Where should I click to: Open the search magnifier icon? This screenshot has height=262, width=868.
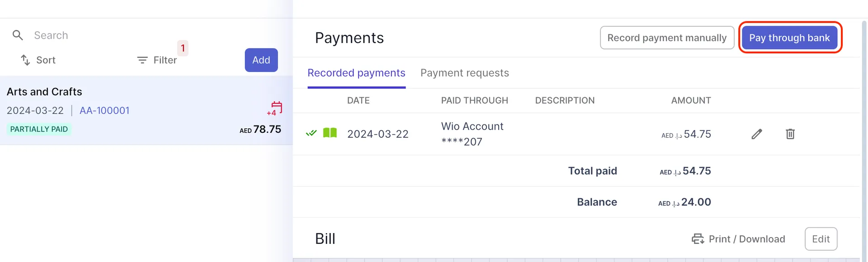pyautogui.click(x=18, y=35)
